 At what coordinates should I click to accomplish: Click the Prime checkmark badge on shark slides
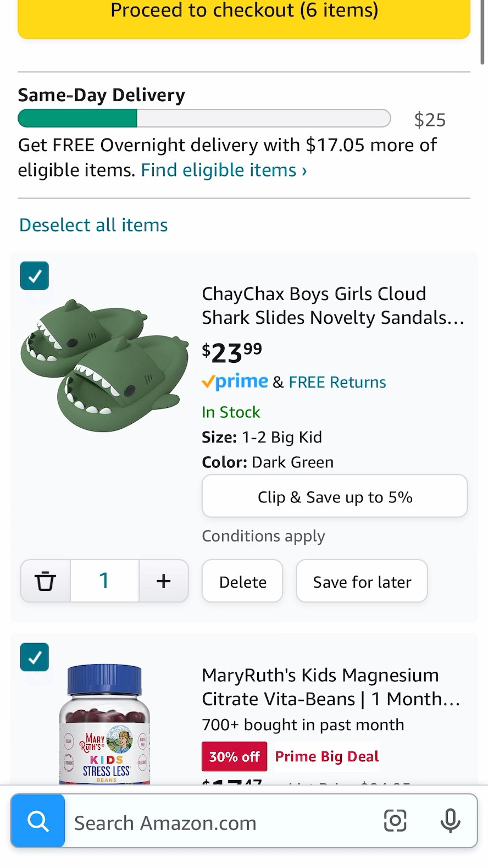[235, 382]
